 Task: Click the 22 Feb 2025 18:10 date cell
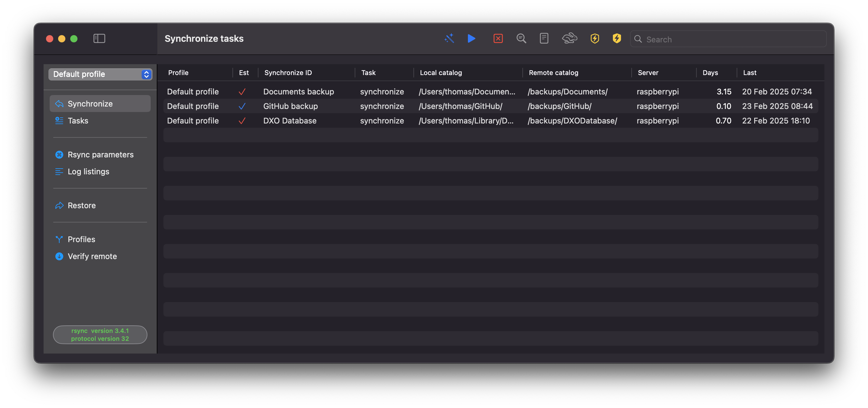pos(776,121)
